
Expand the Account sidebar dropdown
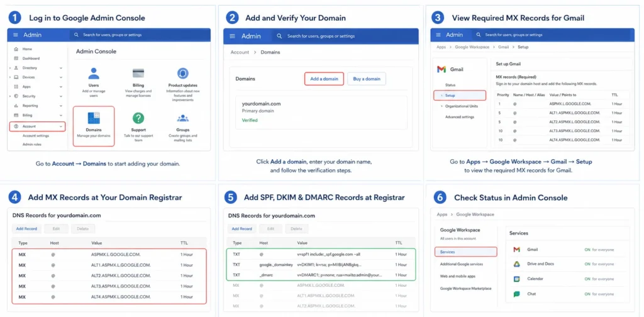(61, 126)
